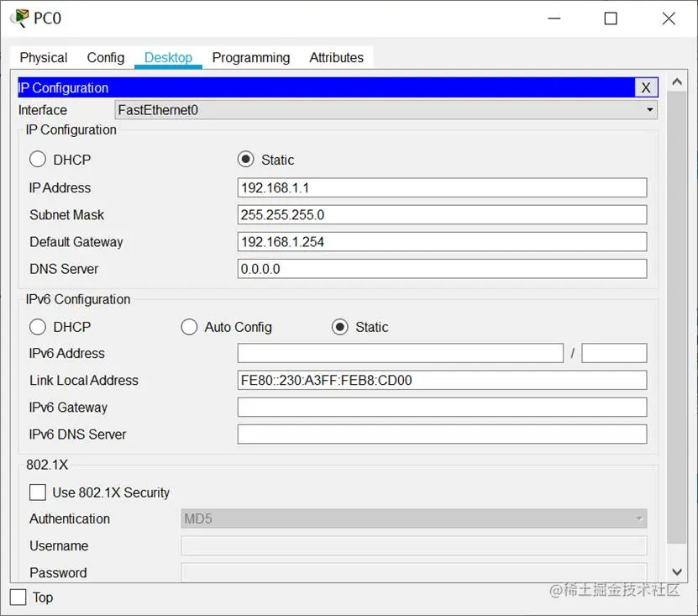Switch to the Attributes tab
698x616 pixels.
[x=336, y=57]
